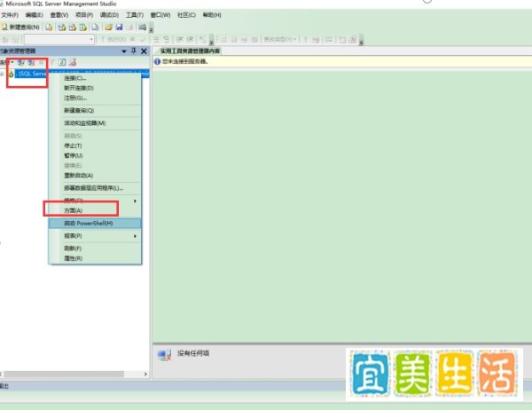Viewport: 532px width, 410px height.
Task: Choose 属性(R) from the context menu
Action: click(x=95, y=258)
